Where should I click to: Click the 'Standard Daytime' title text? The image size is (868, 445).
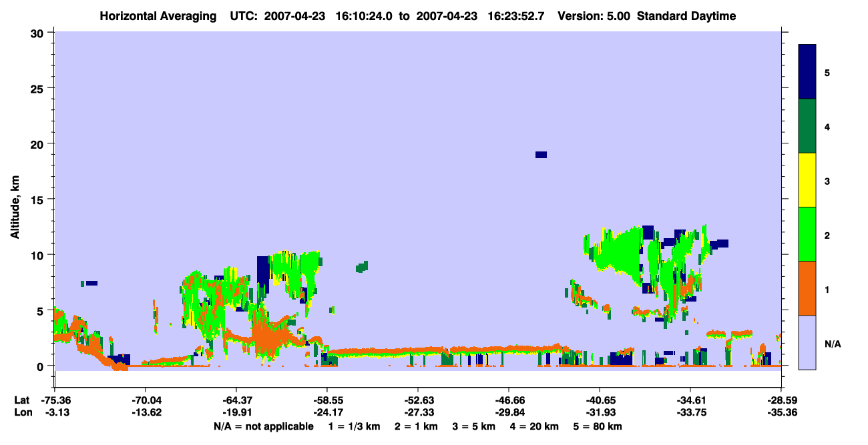click(x=686, y=16)
